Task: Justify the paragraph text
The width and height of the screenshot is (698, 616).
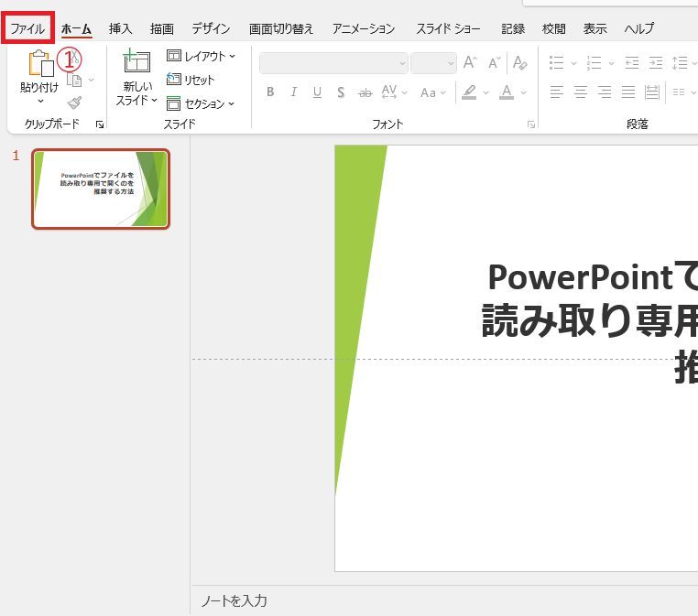Action: [628, 92]
